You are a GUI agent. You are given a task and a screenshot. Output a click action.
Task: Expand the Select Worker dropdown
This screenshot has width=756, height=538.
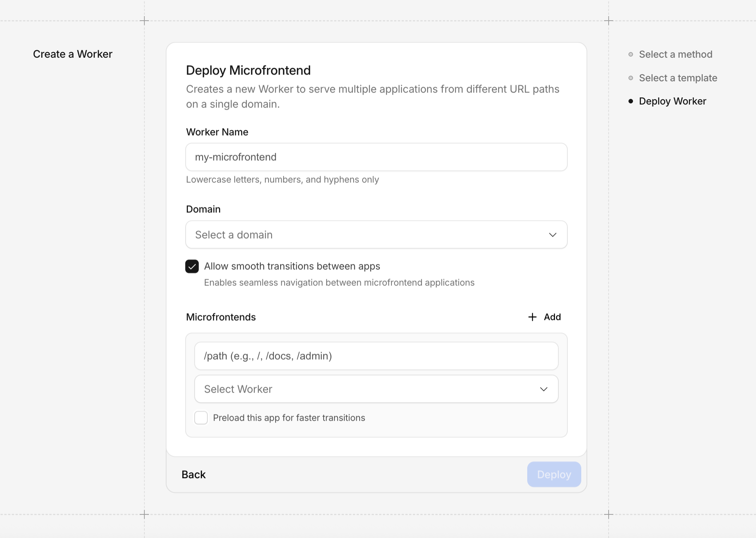tap(376, 389)
